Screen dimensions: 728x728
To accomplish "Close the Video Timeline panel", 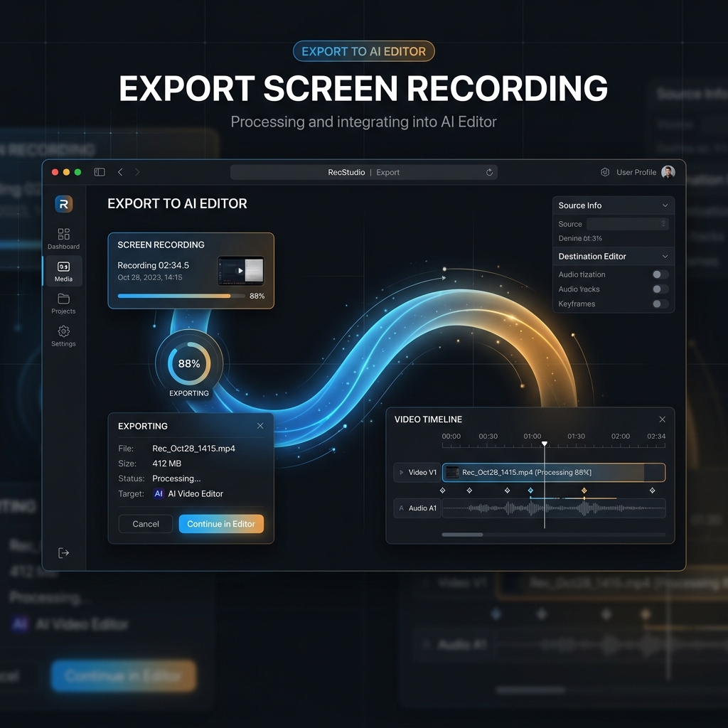I will pos(662,419).
